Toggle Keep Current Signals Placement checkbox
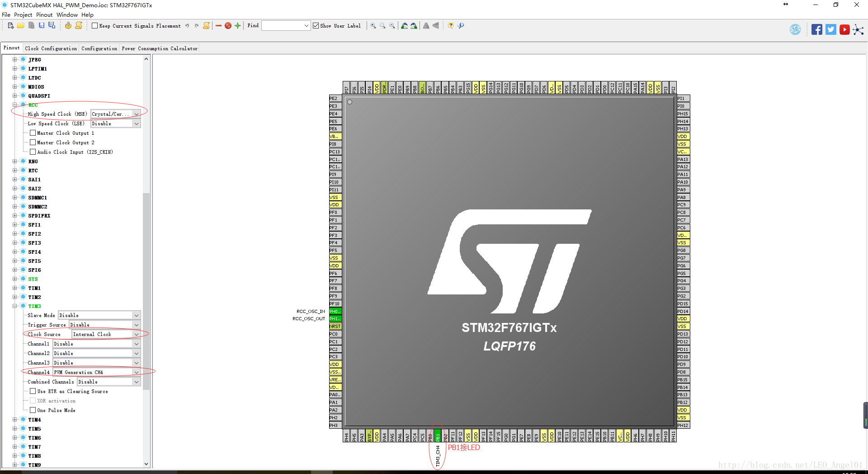 click(95, 26)
